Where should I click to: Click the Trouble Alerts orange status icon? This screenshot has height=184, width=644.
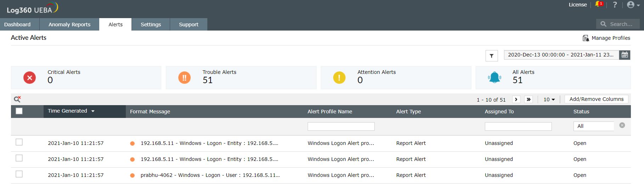(x=184, y=77)
